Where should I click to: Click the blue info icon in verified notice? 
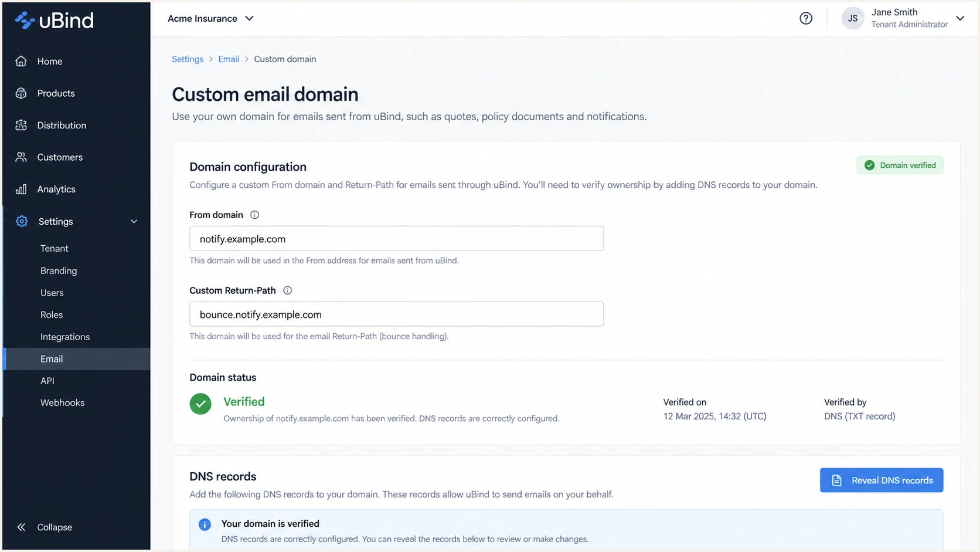point(205,524)
